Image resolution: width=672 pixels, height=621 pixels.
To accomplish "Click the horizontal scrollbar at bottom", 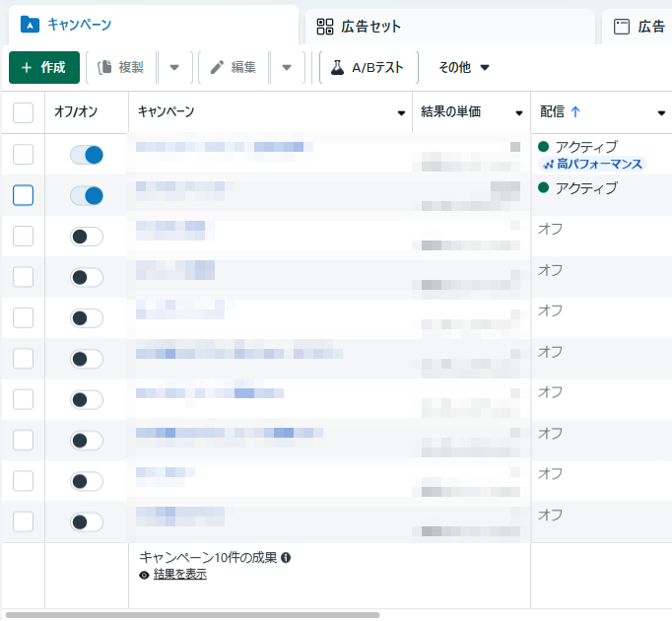I will (x=192, y=614).
